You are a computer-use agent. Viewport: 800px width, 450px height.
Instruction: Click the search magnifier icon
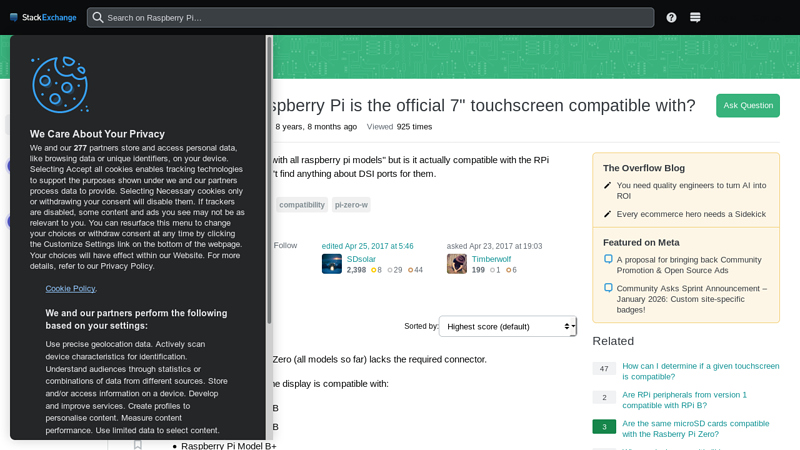(x=98, y=17)
